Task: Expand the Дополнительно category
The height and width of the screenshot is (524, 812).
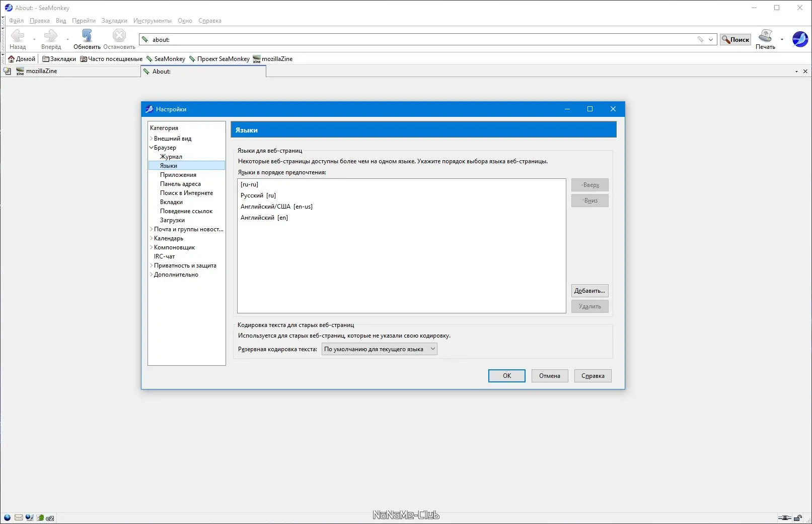Action: click(x=151, y=275)
